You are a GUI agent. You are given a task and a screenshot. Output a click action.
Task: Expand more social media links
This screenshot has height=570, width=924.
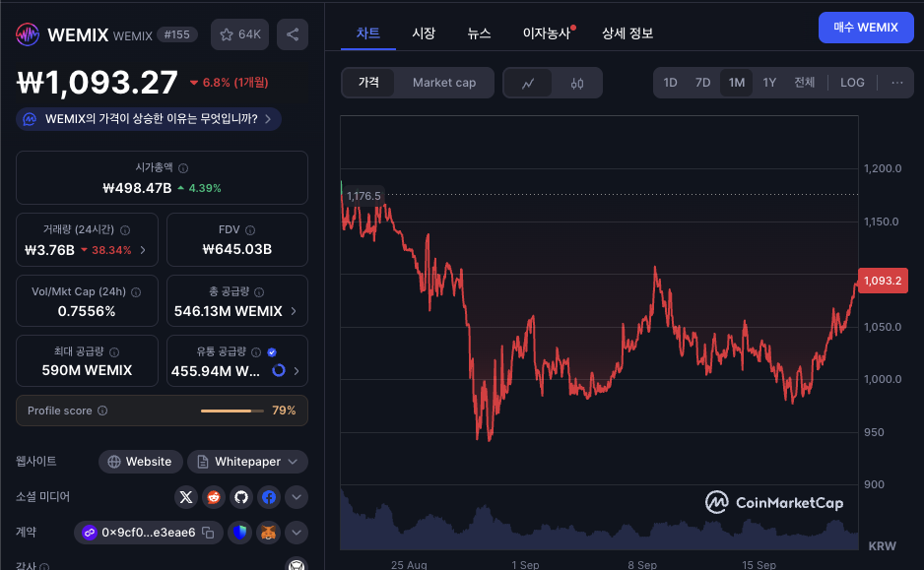pos(296,497)
